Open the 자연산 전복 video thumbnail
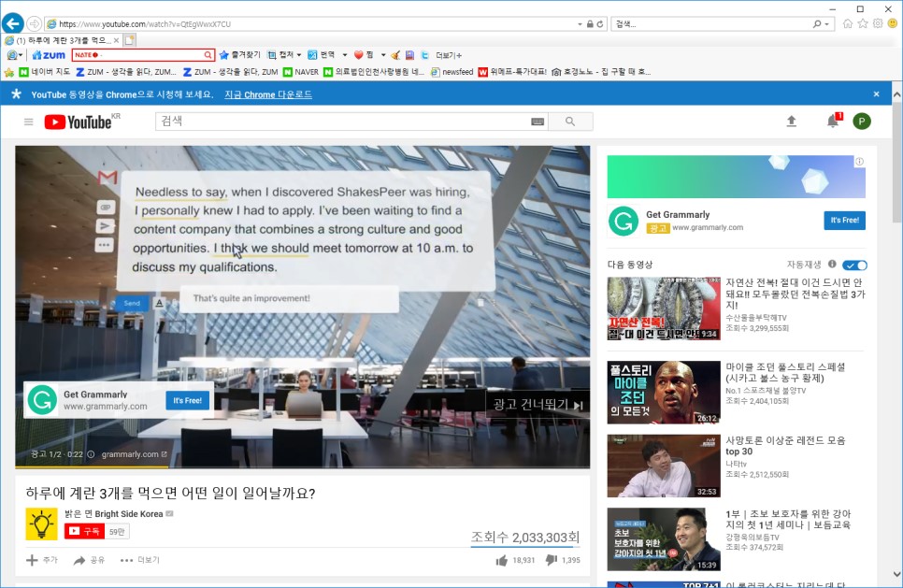This screenshot has height=588, width=903. [664, 308]
